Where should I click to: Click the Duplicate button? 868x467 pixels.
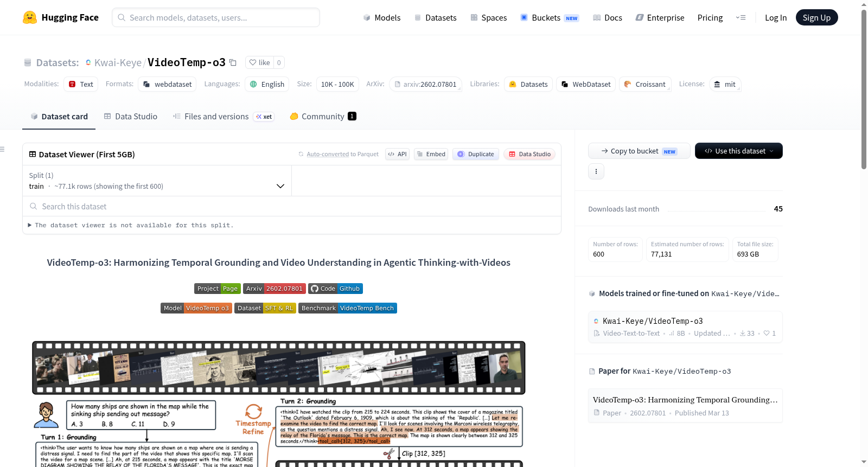click(476, 154)
